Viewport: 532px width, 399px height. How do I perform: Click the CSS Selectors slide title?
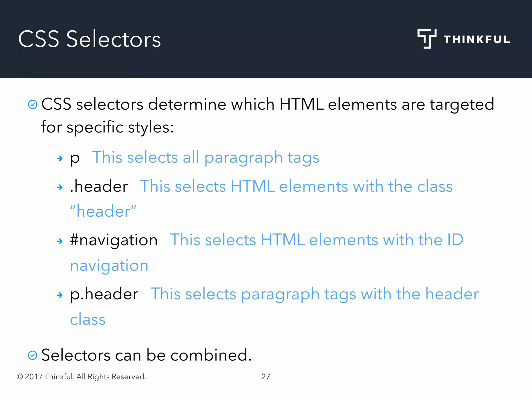[90, 39]
